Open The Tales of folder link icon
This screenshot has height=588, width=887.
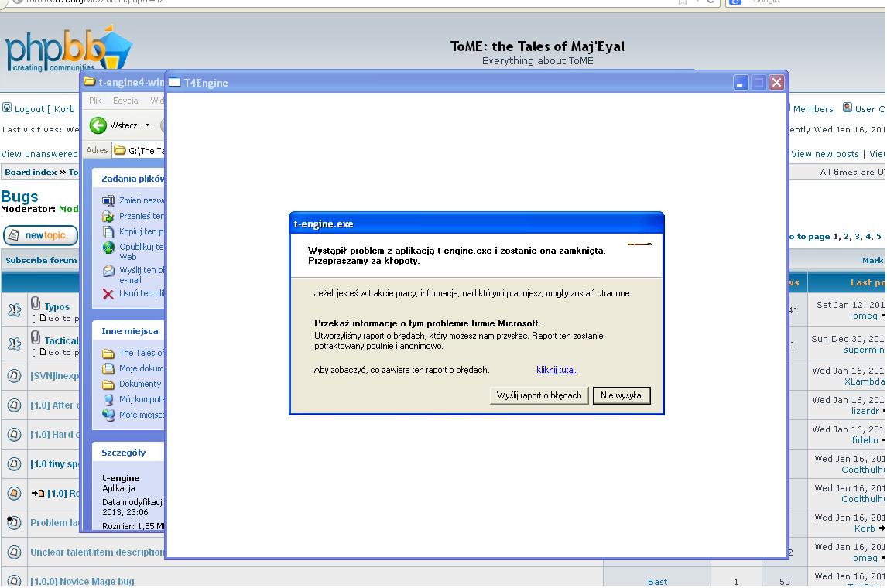coord(108,354)
